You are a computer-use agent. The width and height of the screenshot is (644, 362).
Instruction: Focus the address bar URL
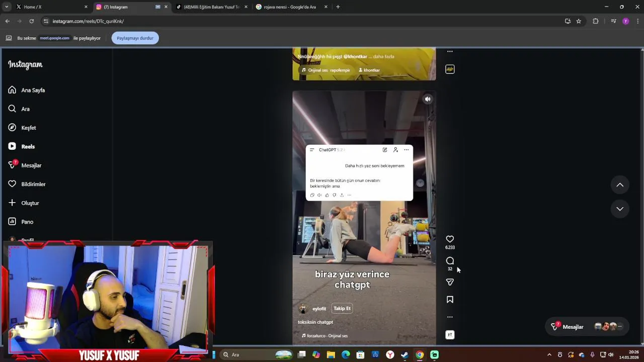pos(88,21)
